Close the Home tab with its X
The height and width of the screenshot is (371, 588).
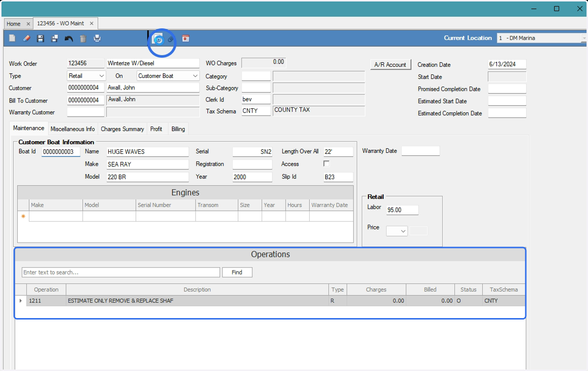click(28, 24)
